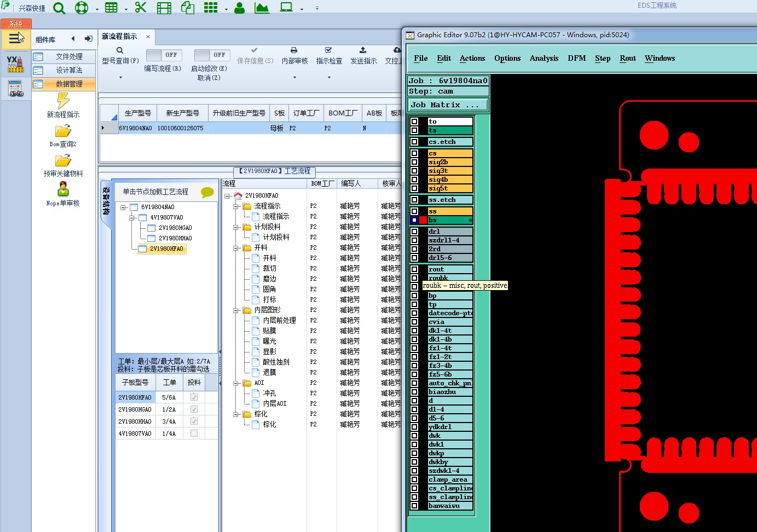Viewport: 757px width, 532px height.
Task: Click the film strip icon in the top toolbar
Action: tap(164, 8)
